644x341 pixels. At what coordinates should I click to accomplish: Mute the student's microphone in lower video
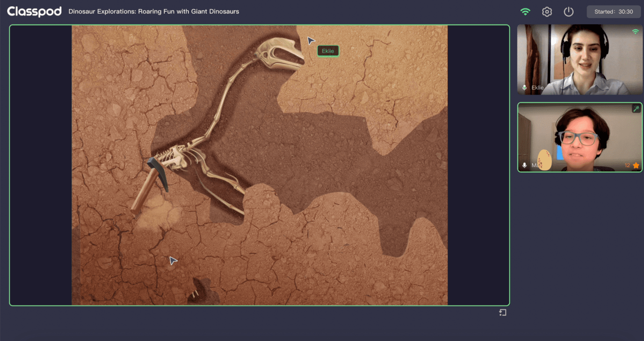[x=525, y=165]
